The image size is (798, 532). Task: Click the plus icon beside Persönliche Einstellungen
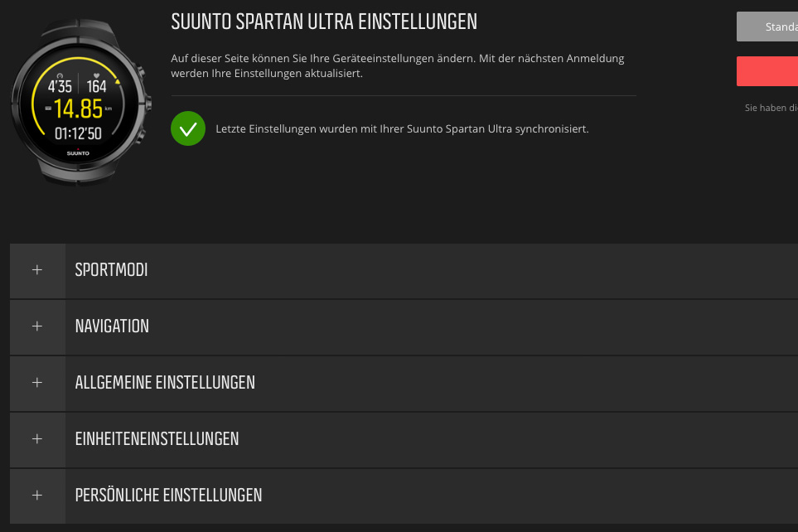(36, 496)
